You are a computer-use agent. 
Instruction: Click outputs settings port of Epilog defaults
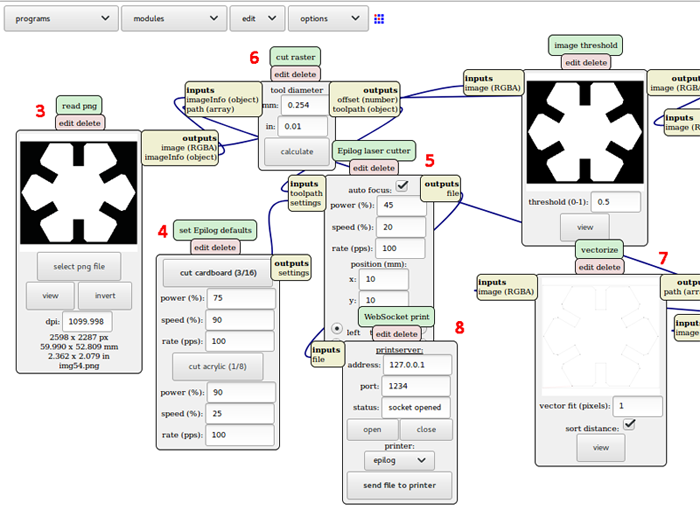(x=291, y=268)
